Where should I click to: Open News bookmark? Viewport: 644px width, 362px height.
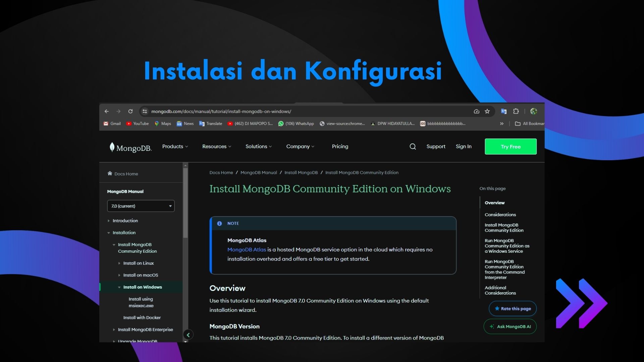[x=185, y=124]
